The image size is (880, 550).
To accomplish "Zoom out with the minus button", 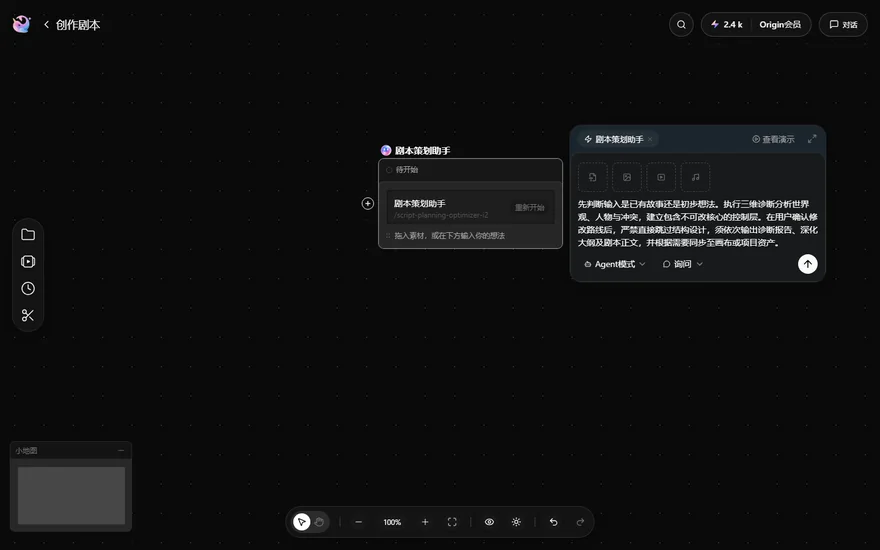I will (x=359, y=522).
